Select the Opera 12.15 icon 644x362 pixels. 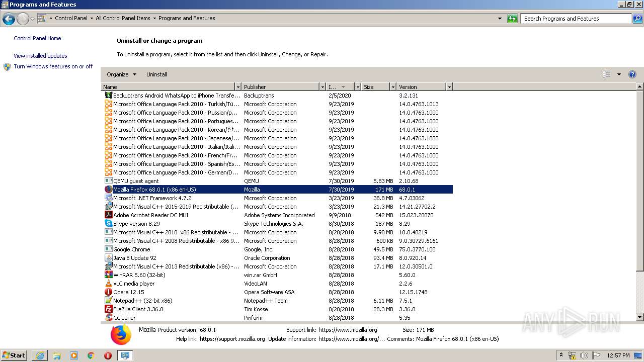click(x=108, y=292)
